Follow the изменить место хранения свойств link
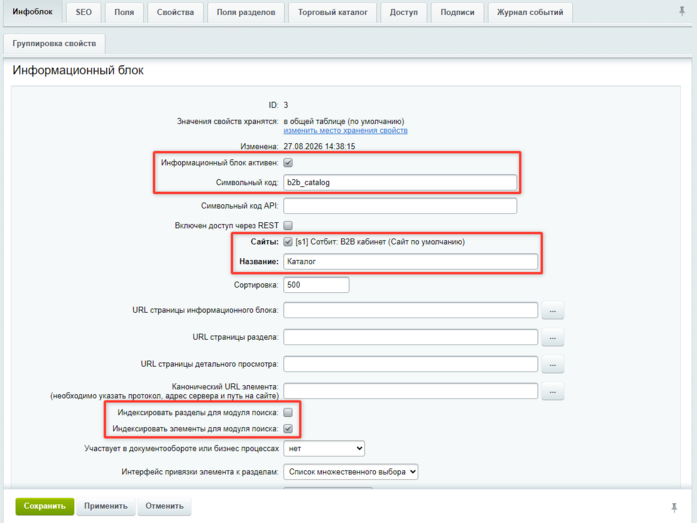The image size is (697, 523). [345, 131]
